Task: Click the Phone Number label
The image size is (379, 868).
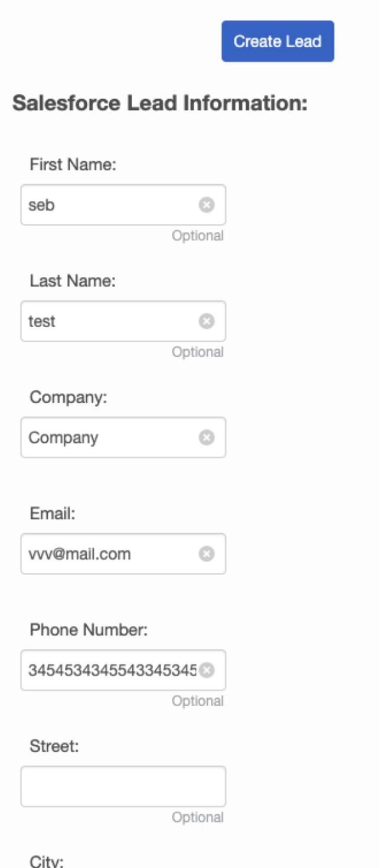Action: [89, 631]
